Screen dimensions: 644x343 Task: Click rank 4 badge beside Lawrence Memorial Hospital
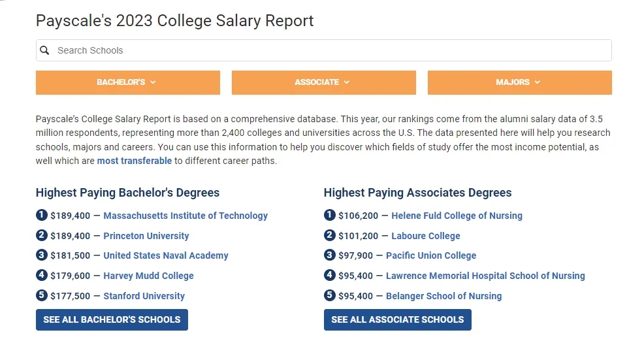[x=330, y=276]
